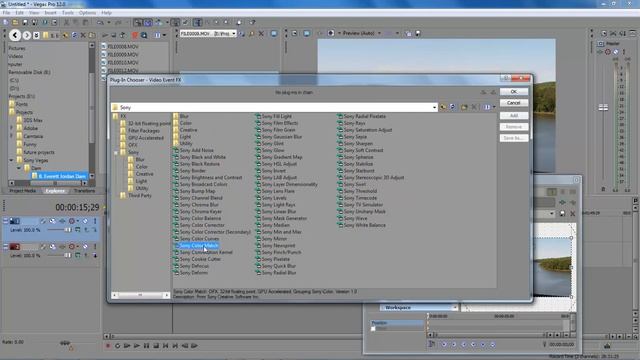This screenshot has width=640, height=360.
Task: Select the Third Party folder in plug-in tree
Action: 140,196
